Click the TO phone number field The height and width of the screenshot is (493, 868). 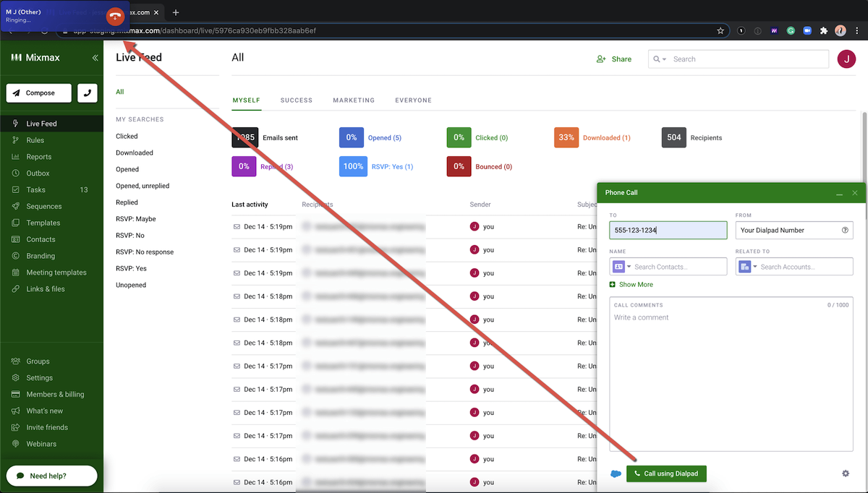click(x=668, y=230)
